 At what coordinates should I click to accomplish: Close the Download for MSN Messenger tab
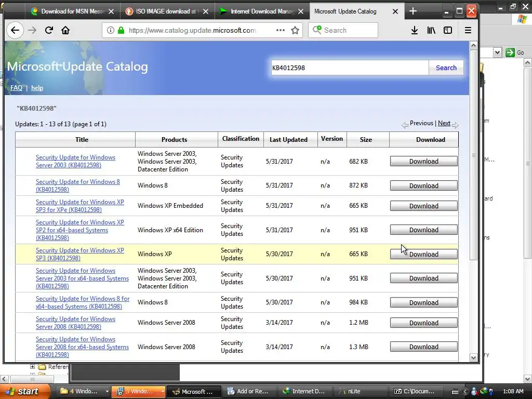click(111, 11)
